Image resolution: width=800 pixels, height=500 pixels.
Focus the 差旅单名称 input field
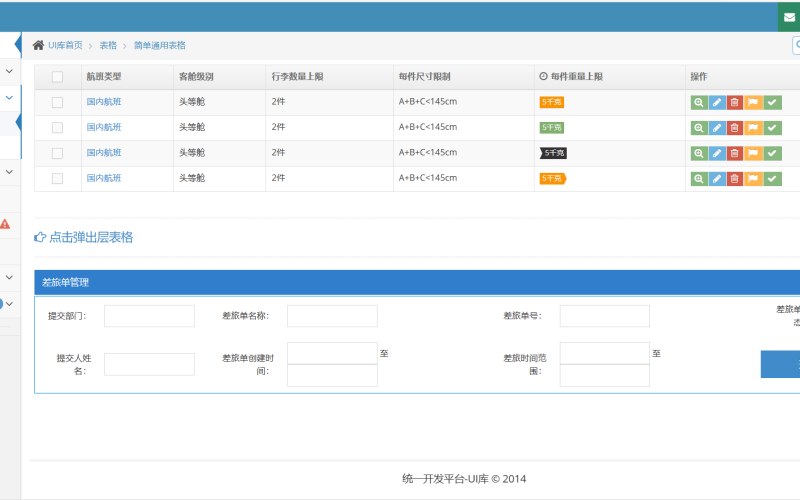point(332,316)
